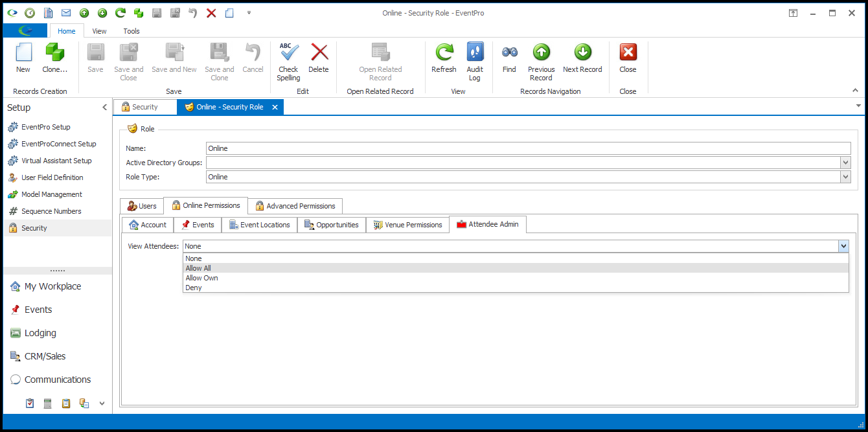Click the EventPro application logo button
Image resolution: width=868 pixels, height=432 pixels.
(x=25, y=30)
